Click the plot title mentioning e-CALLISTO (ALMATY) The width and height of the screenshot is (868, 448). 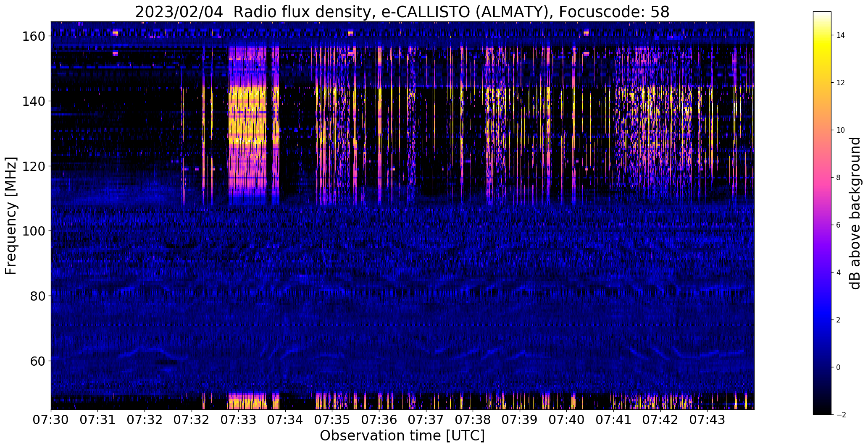coord(402,12)
